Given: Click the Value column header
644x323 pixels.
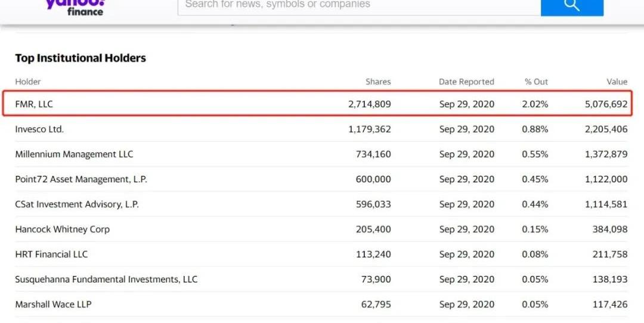Looking at the screenshot, I should coord(617,82).
